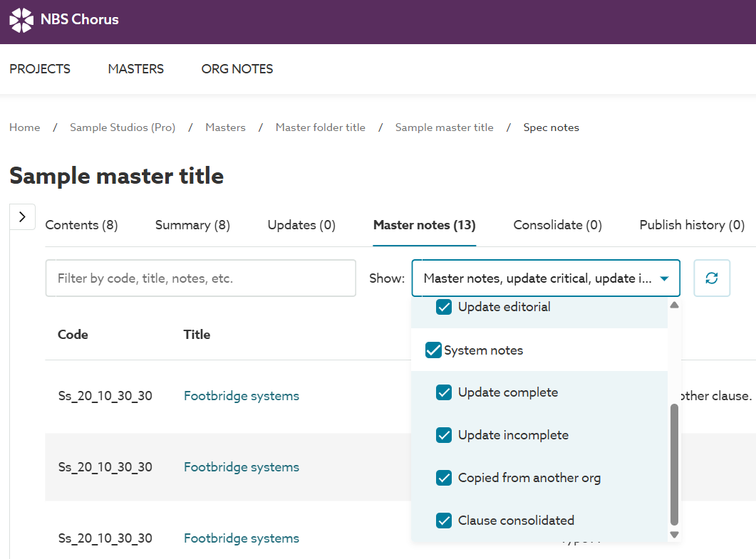Focus the Filter by code, title field

(x=200, y=278)
